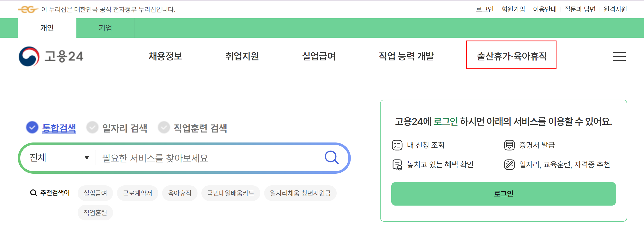
Task: Open the 회원가입 link
Action: [513, 9]
